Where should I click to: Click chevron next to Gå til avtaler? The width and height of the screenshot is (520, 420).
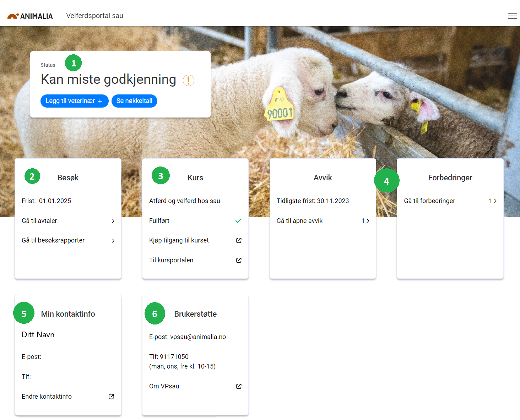[113, 221]
